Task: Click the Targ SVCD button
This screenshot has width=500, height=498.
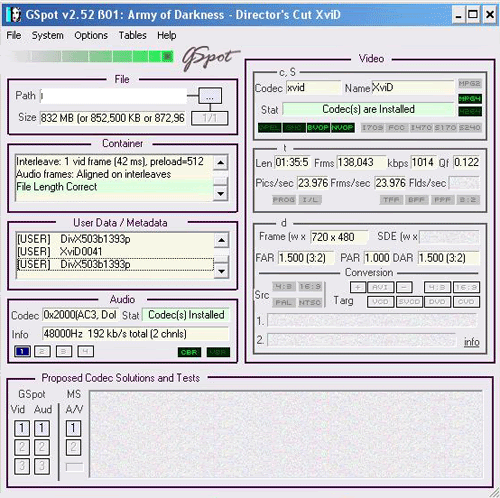Action: point(409,302)
